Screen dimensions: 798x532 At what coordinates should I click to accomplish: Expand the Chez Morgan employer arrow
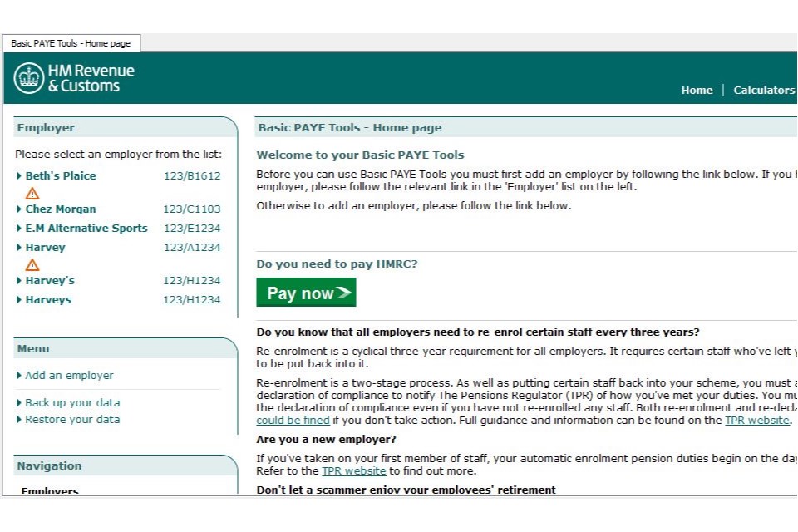(x=19, y=209)
